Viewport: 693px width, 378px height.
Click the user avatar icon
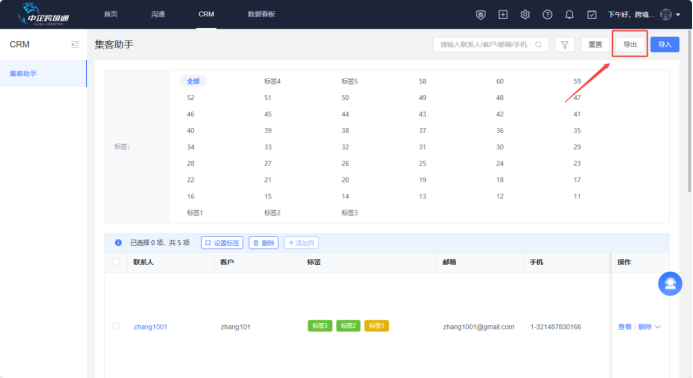[666, 15]
